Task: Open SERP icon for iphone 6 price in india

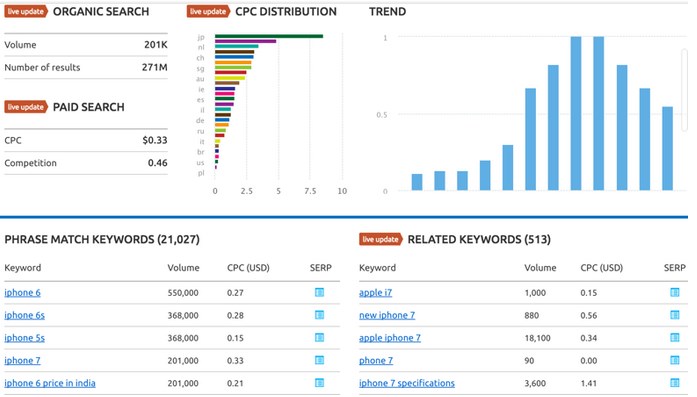Action: 319,383
